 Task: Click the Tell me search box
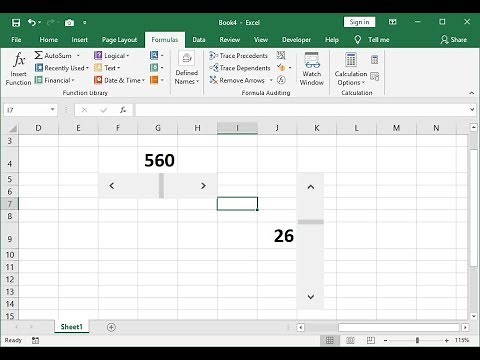click(x=372, y=40)
